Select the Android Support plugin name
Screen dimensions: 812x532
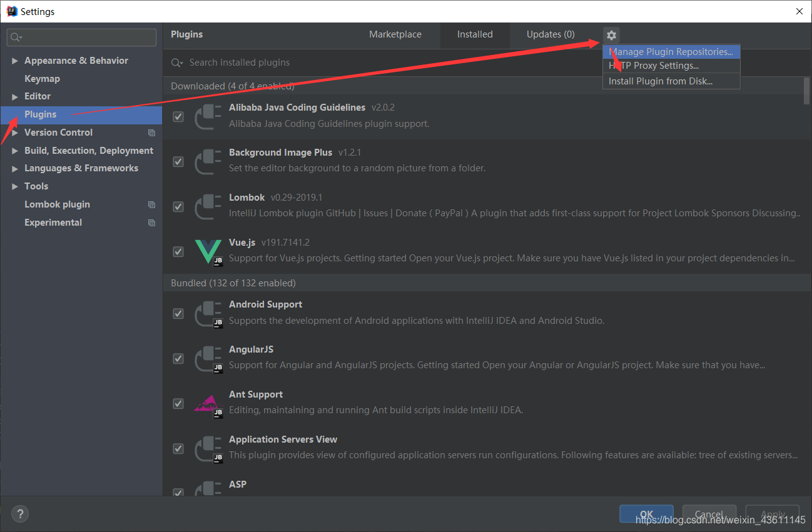265,304
